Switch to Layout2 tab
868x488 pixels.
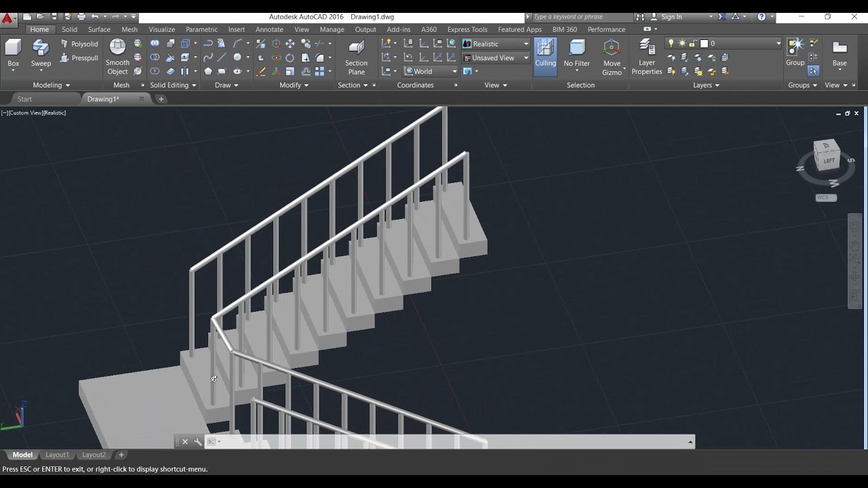94,455
